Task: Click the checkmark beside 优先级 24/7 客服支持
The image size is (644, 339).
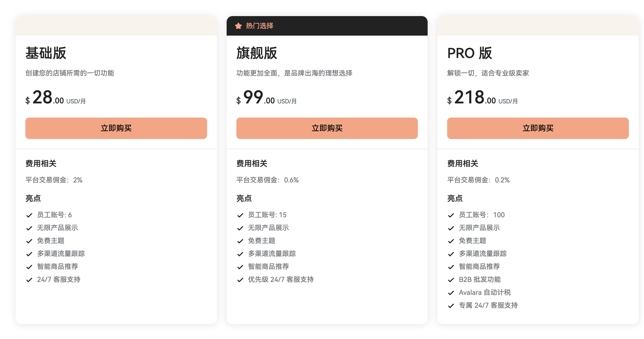Action: [x=240, y=280]
